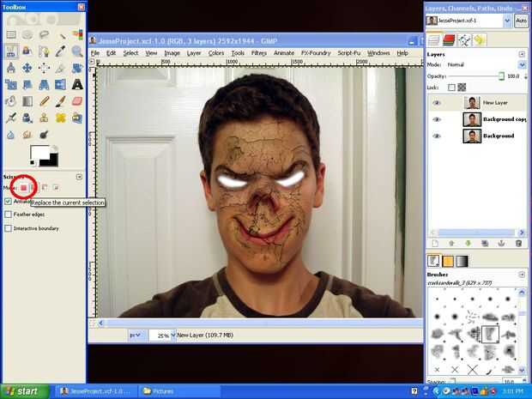532x399 pixels.
Task: Select the Flip tool
Action: [61, 84]
